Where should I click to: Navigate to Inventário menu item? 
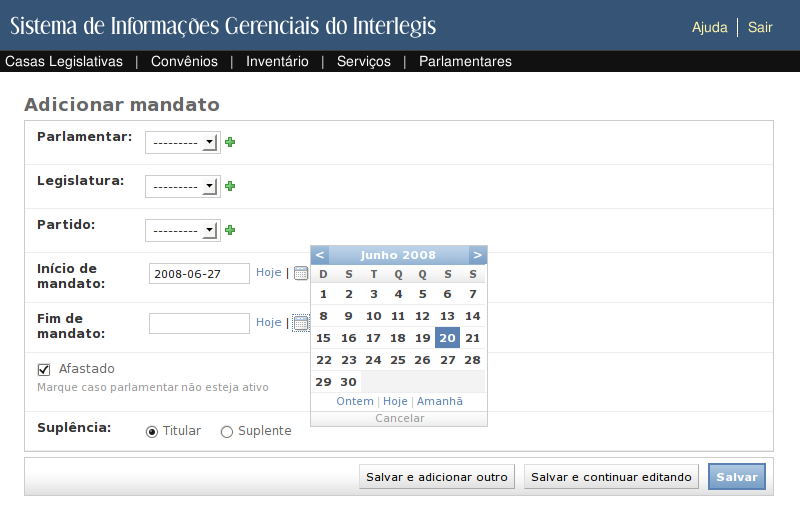pos(277,61)
